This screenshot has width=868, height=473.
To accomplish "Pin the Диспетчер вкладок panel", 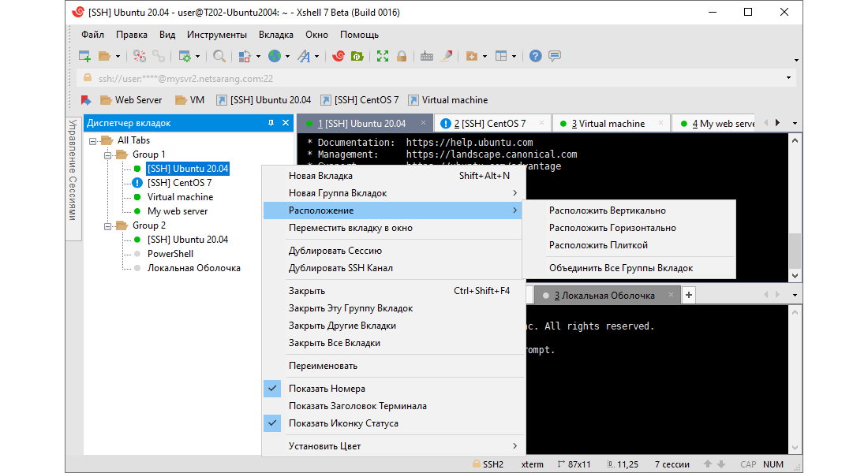I will [x=271, y=123].
